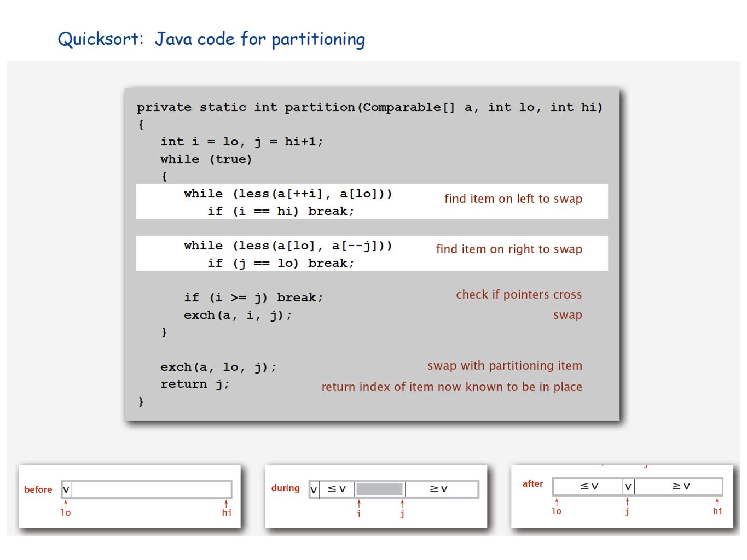Click the middle "v" cell in the after diagram
Viewport: 747px width, 560px height.
628,486
